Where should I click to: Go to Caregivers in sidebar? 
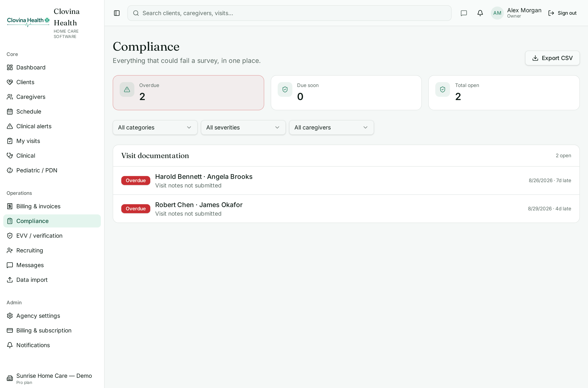pos(52,97)
